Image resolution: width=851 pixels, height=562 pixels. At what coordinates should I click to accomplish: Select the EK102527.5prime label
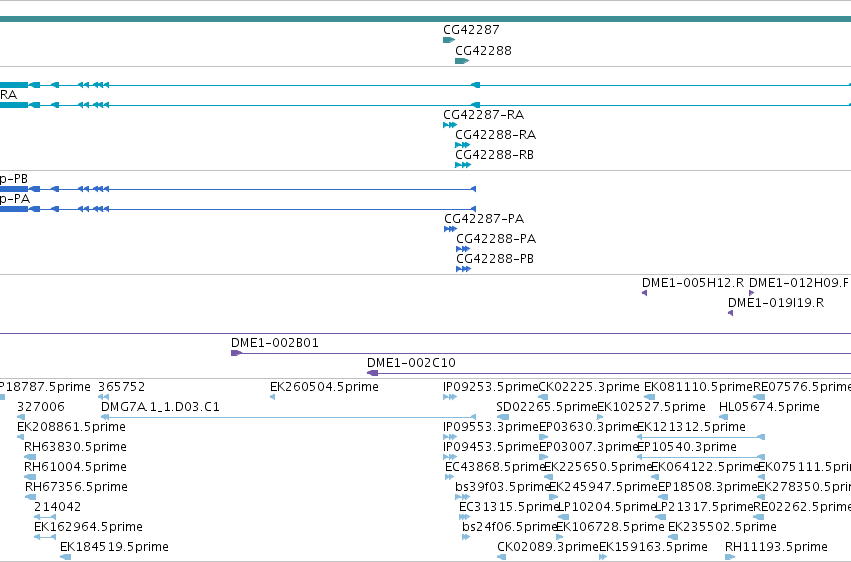[x=651, y=407]
